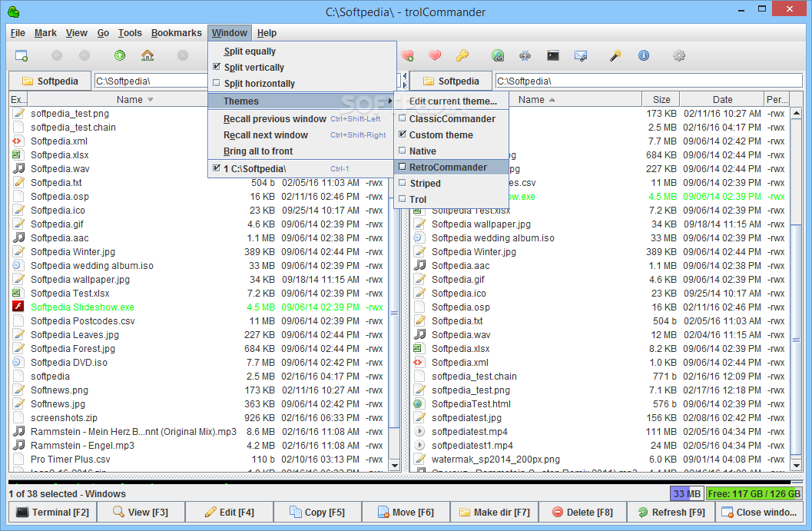Click the Terminal [F2] button
The image size is (812, 531).
tap(53, 512)
